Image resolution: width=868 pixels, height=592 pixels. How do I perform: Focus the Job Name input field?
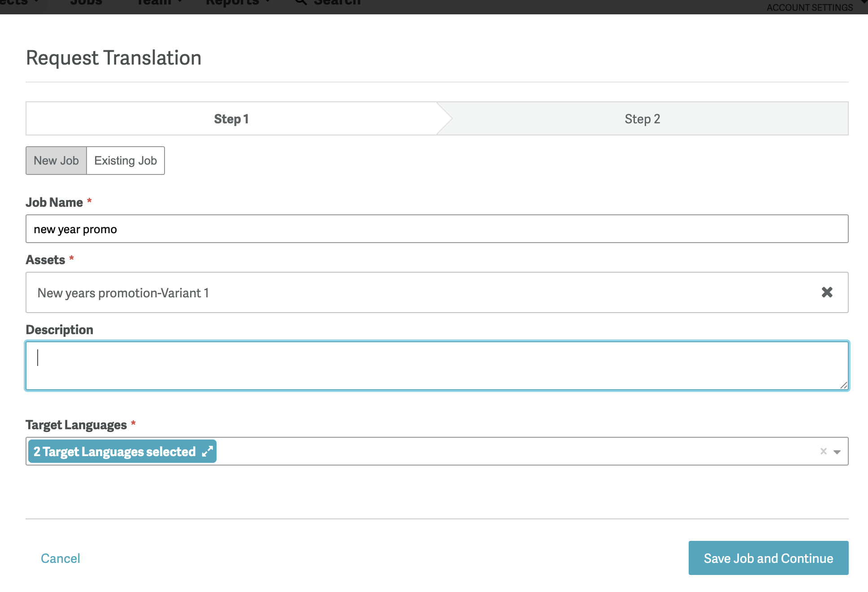click(437, 229)
